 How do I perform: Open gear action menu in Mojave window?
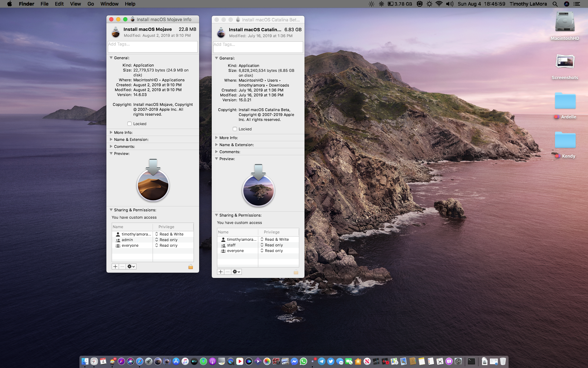pos(131,267)
